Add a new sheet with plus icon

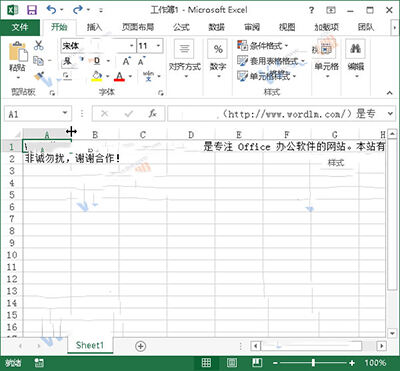coord(141,346)
